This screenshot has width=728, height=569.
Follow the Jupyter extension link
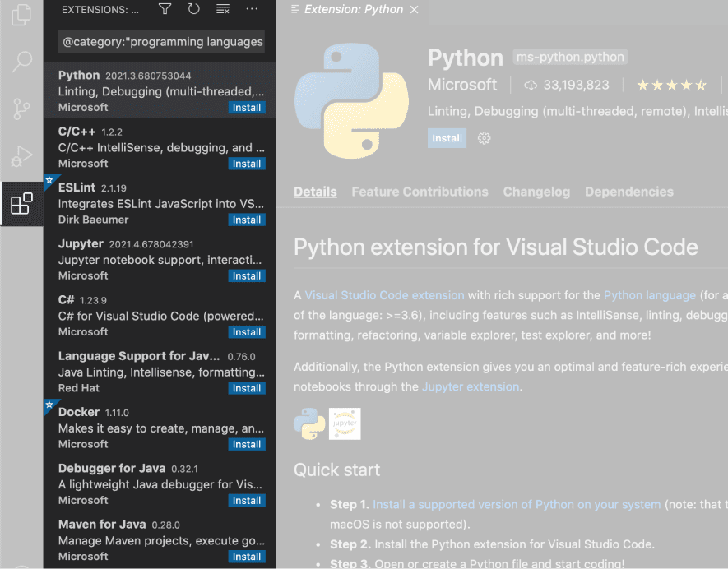(471, 386)
